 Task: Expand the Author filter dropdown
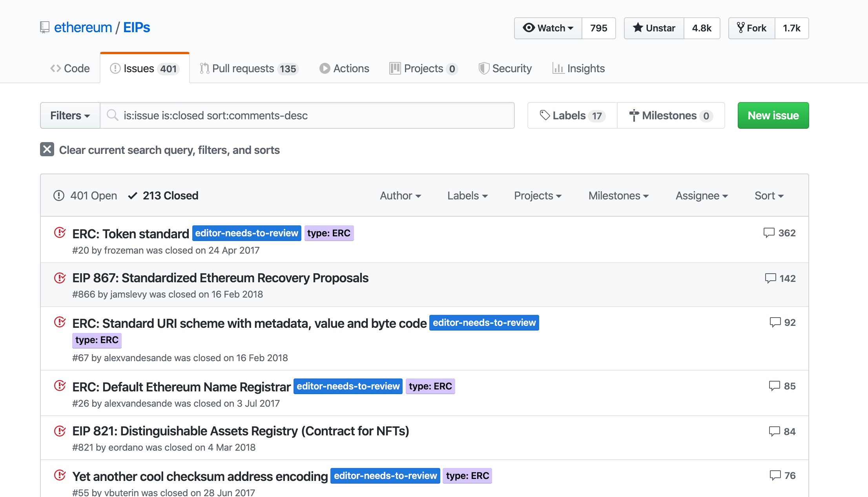(401, 196)
